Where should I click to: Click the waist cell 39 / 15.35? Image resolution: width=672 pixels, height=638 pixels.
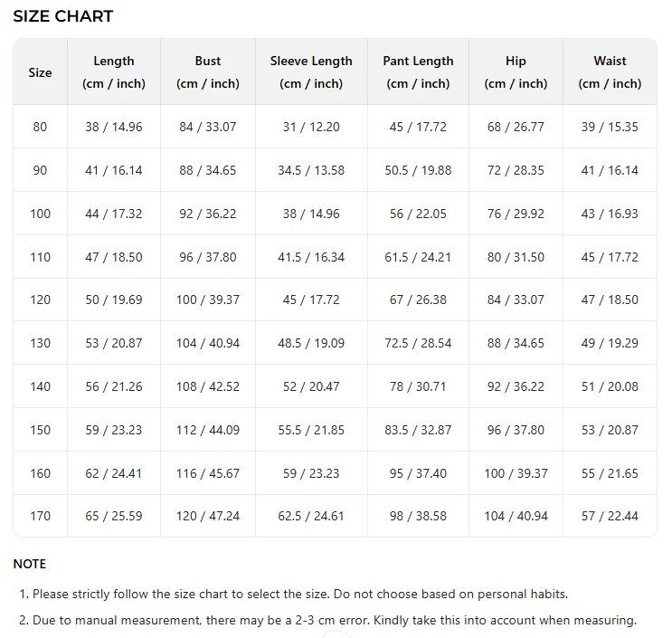pos(610,127)
